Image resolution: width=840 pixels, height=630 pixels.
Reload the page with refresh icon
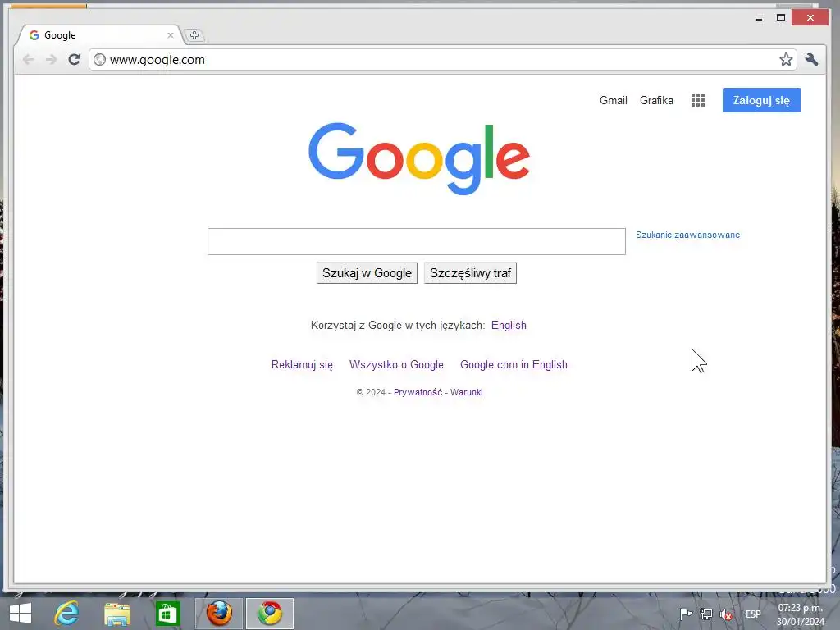[74, 59]
